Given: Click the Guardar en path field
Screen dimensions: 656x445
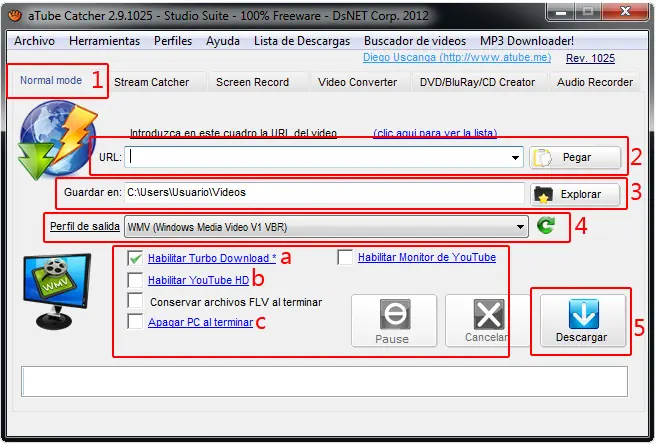Looking at the screenshot, I should point(324,193).
